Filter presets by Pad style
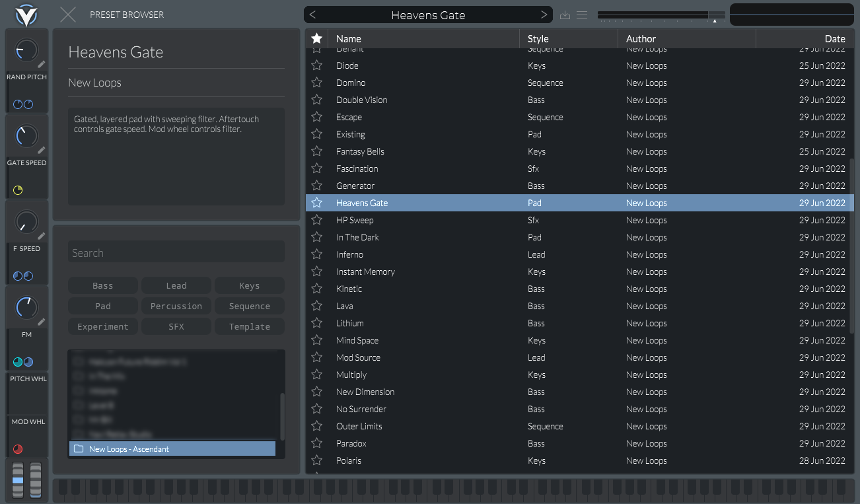 [103, 306]
